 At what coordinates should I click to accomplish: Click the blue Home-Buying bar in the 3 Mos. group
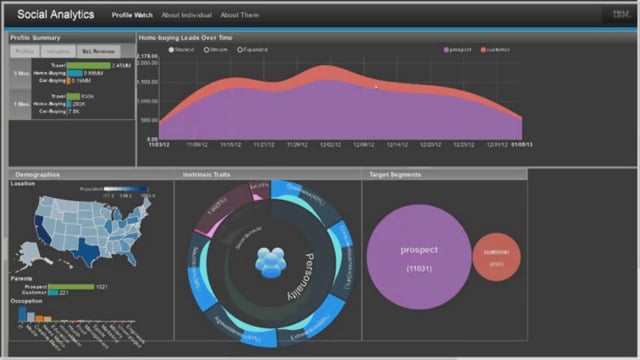coord(75,73)
